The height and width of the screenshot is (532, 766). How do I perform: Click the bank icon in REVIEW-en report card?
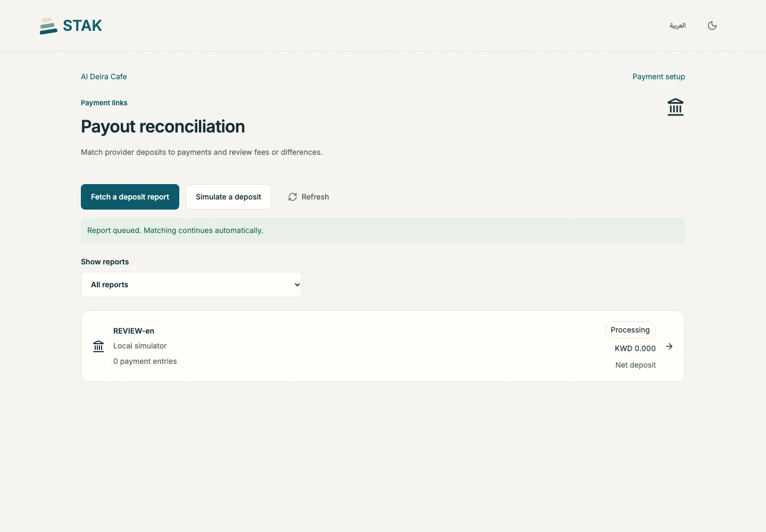pyautogui.click(x=98, y=346)
